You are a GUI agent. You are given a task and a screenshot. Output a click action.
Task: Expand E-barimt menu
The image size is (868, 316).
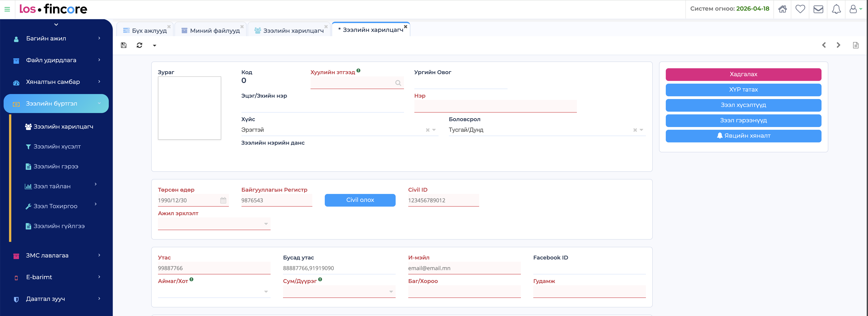pos(56,277)
